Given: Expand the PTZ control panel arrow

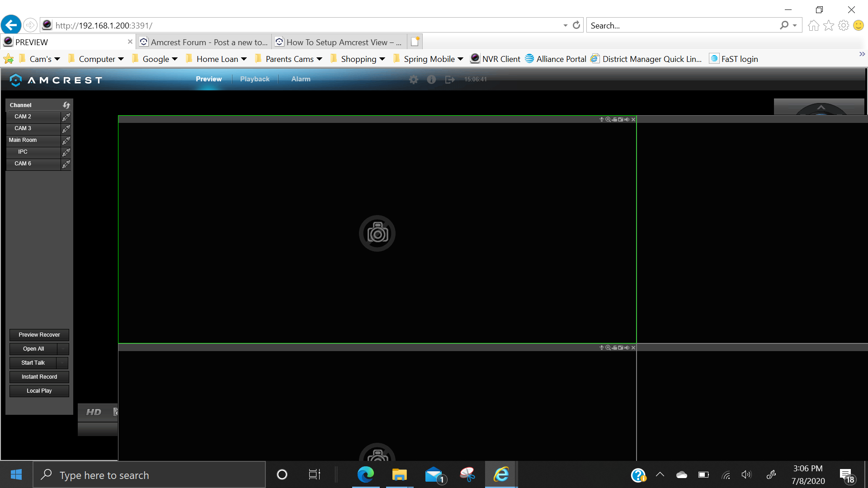Looking at the screenshot, I should pyautogui.click(x=821, y=108).
